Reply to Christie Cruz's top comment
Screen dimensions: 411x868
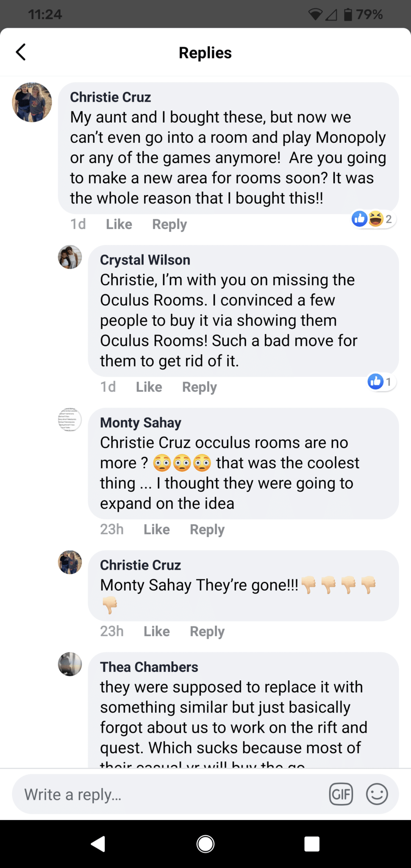169,224
